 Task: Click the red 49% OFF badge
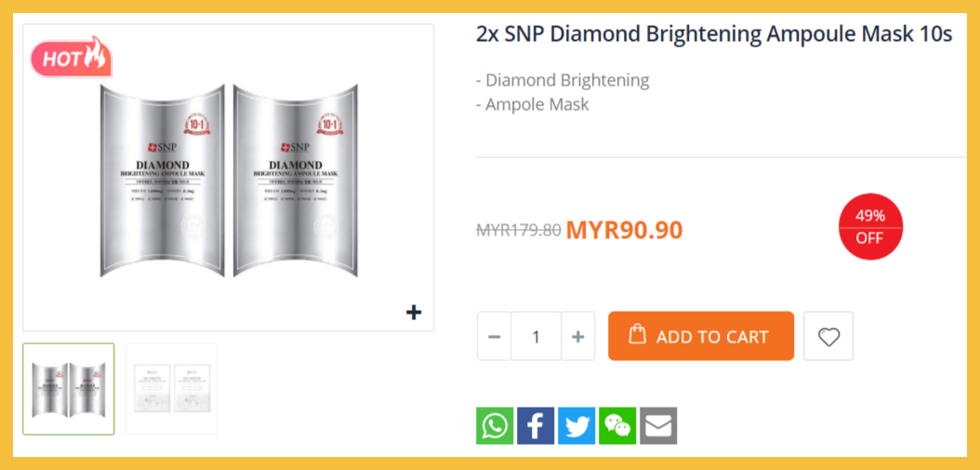click(870, 226)
